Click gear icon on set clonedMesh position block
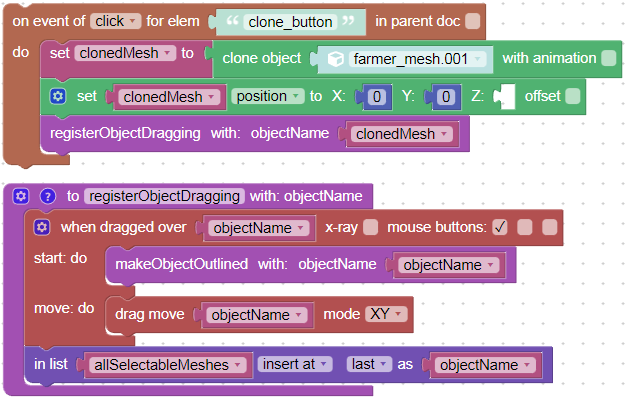The width and height of the screenshot is (625, 399). tap(58, 96)
